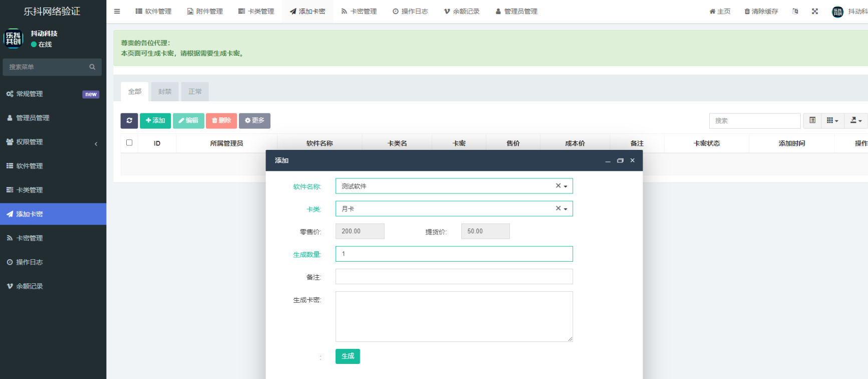Viewport: 868px width, 379px height.
Task: Click the green 添加 button
Action: click(x=155, y=121)
